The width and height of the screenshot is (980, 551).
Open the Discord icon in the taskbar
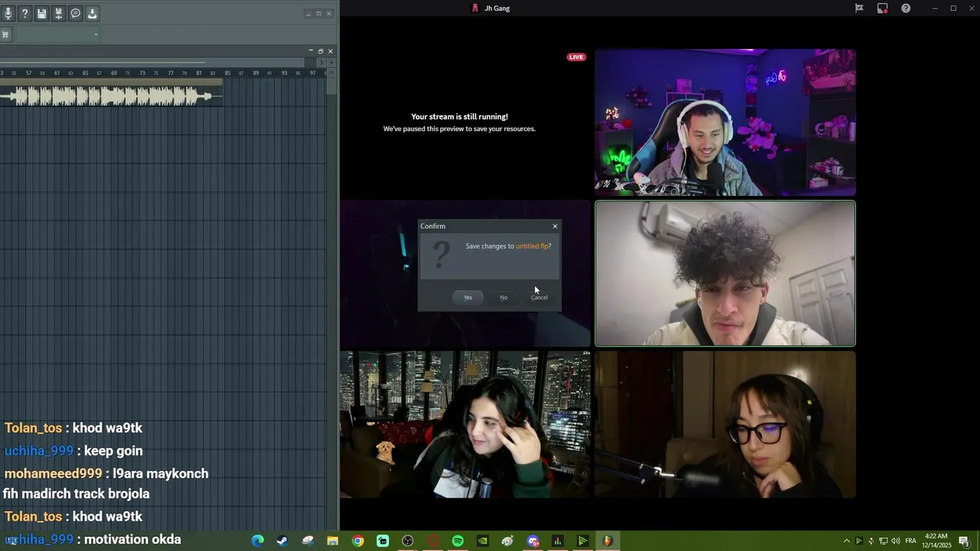533,541
